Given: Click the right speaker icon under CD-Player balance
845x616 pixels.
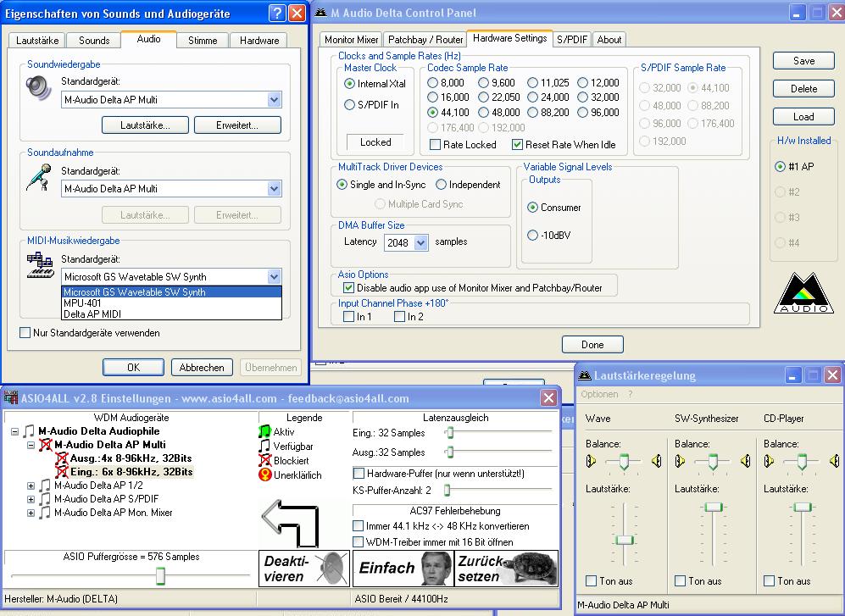Looking at the screenshot, I should point(834,461).
